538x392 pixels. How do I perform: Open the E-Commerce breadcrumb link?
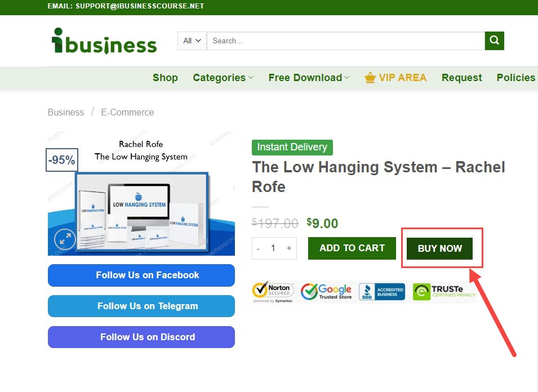click(127, 112)
